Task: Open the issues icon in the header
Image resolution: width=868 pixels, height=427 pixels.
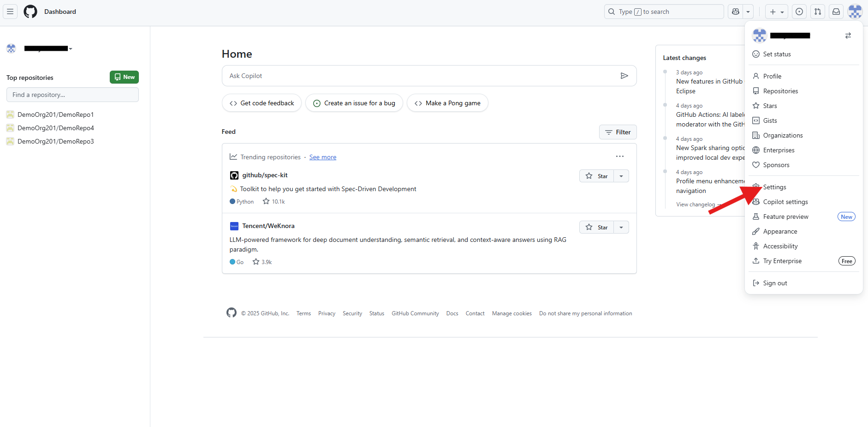Action: (799, 12)
